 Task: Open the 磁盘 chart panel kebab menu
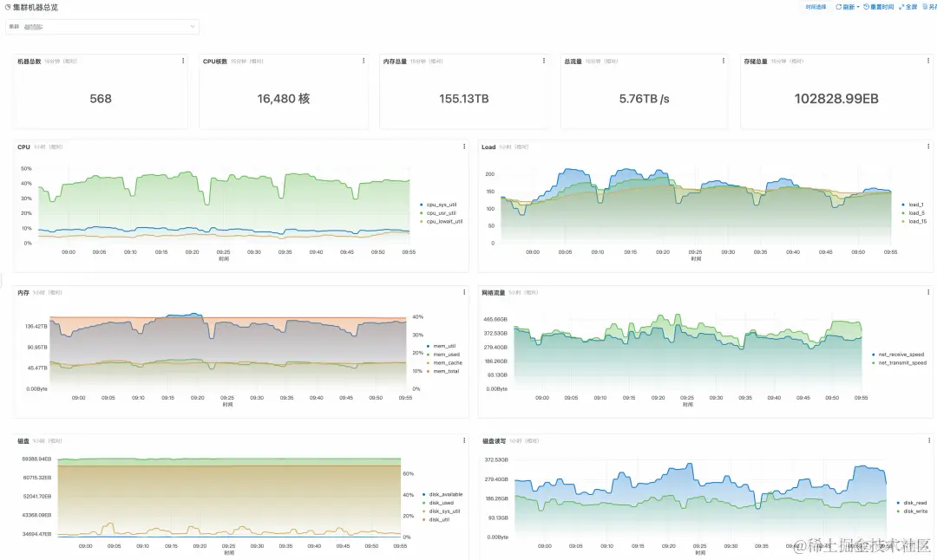point(464,440)
